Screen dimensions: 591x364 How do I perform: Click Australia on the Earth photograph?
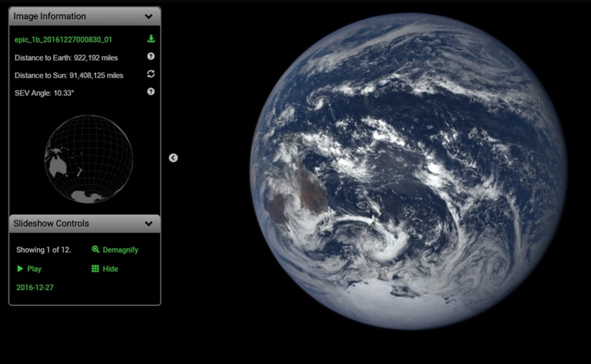298,194
